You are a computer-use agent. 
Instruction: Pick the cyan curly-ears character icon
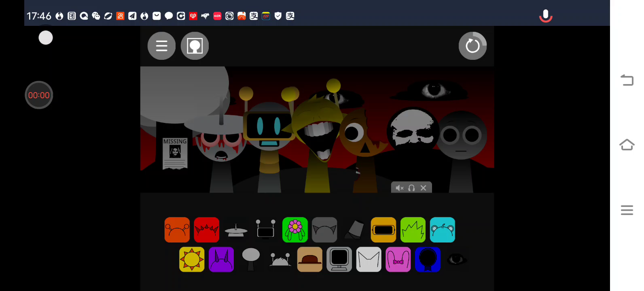point(443,230)
